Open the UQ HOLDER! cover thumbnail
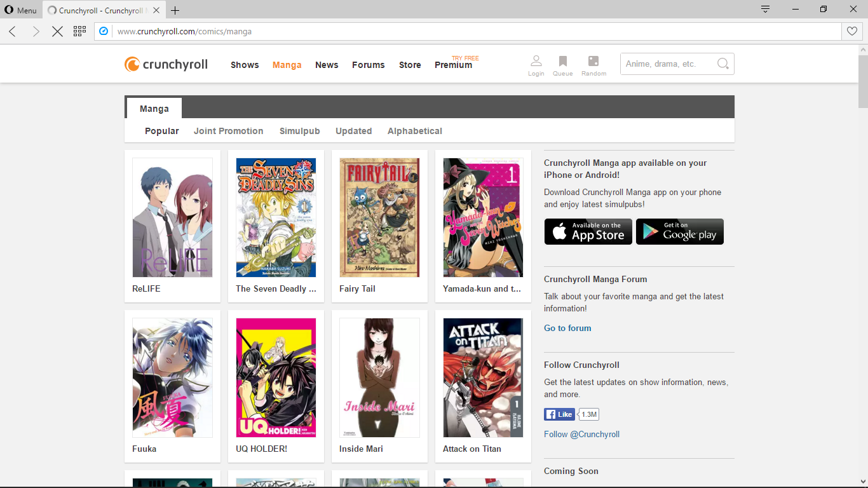The height and width of the screenshot is (488, 868). 276,377
